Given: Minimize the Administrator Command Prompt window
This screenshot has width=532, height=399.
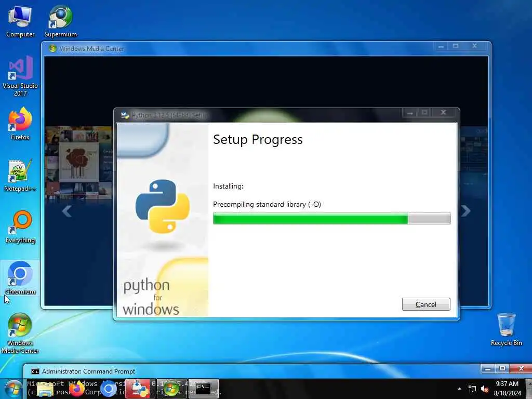Looking at the screenshot, I should tap(487, 368).
